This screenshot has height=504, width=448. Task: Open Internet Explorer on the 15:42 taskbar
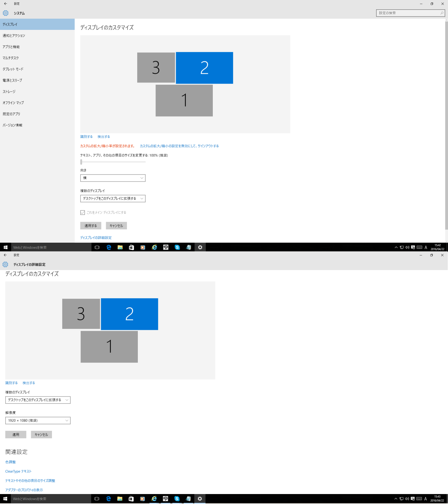[x=154, y=247]
